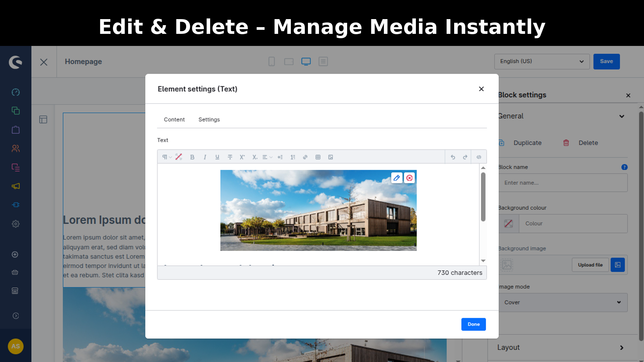Close the Block settings panel

click(628, 96)
